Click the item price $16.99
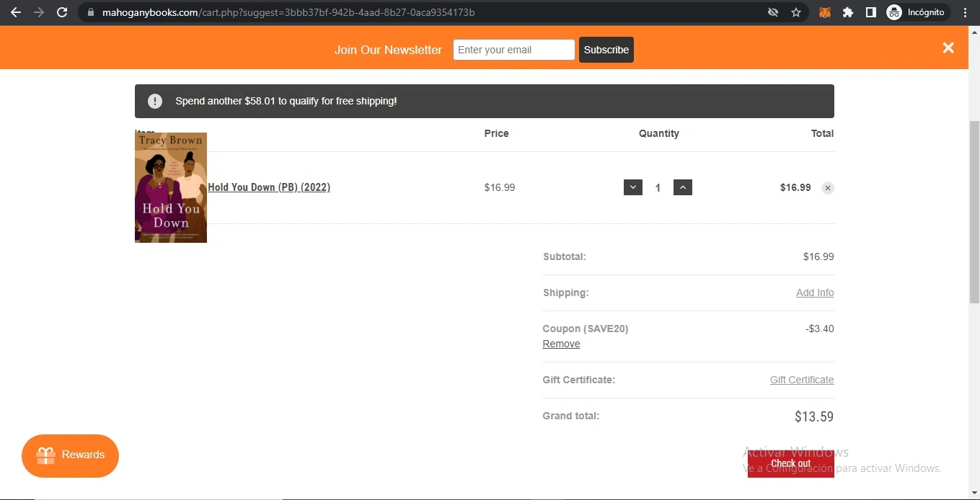The image size is (980, 500). pyautogui.click(x=500, y=187)
